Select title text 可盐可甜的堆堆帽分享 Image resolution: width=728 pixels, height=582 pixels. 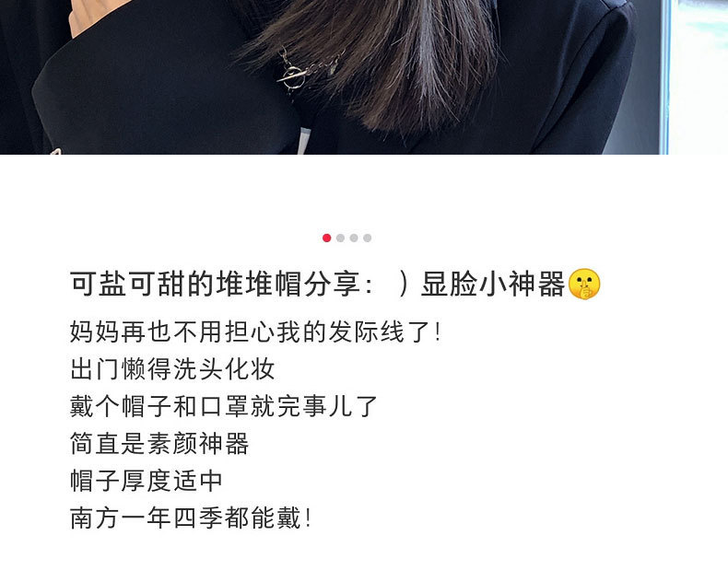pyautogui.click(x=216, y=284)
